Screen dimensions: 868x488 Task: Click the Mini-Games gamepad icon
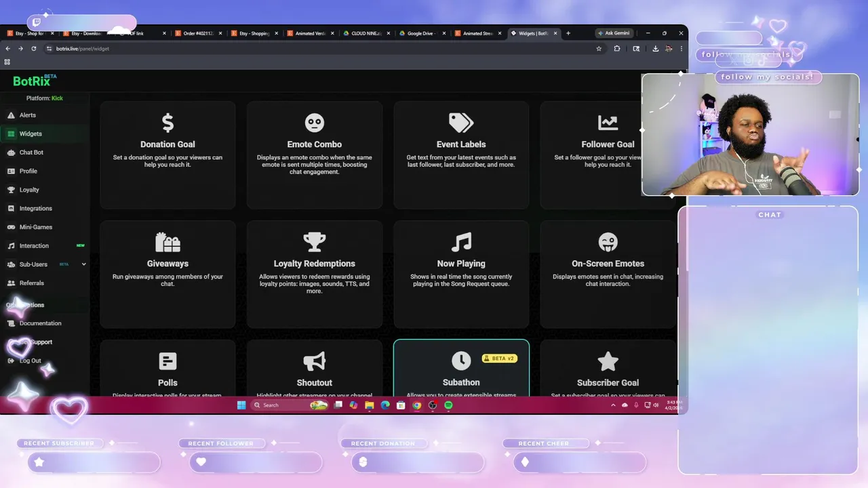[x=11, y=227]
